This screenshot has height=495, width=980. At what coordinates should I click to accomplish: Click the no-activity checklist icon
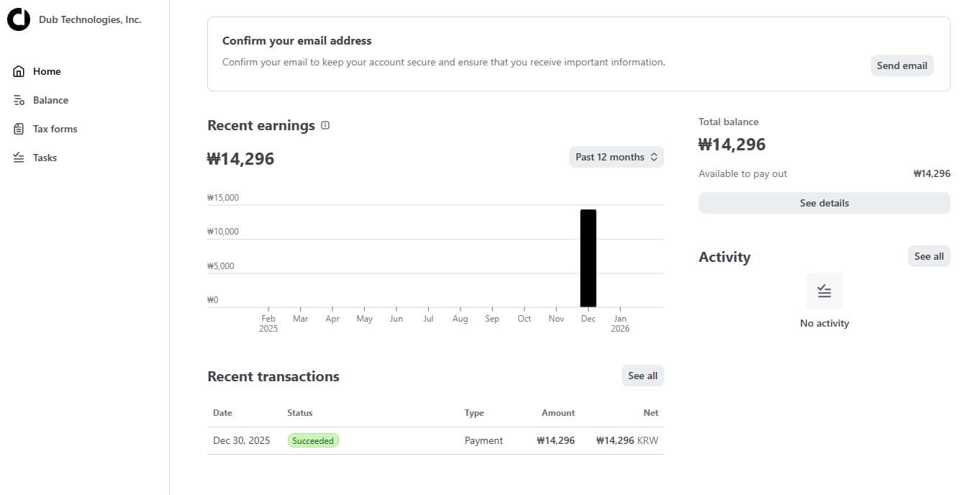[823, 291]
